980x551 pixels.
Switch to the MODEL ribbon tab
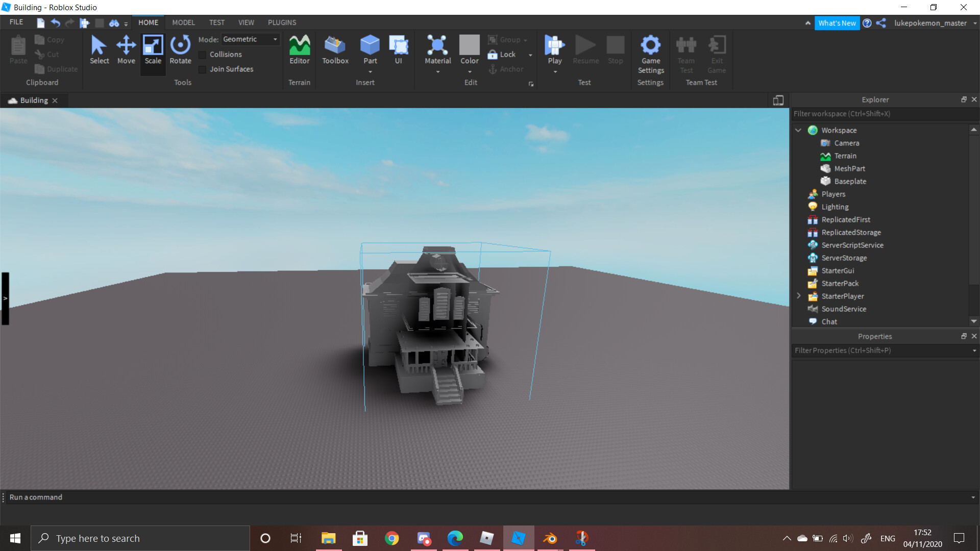click(x=183, y=22)
